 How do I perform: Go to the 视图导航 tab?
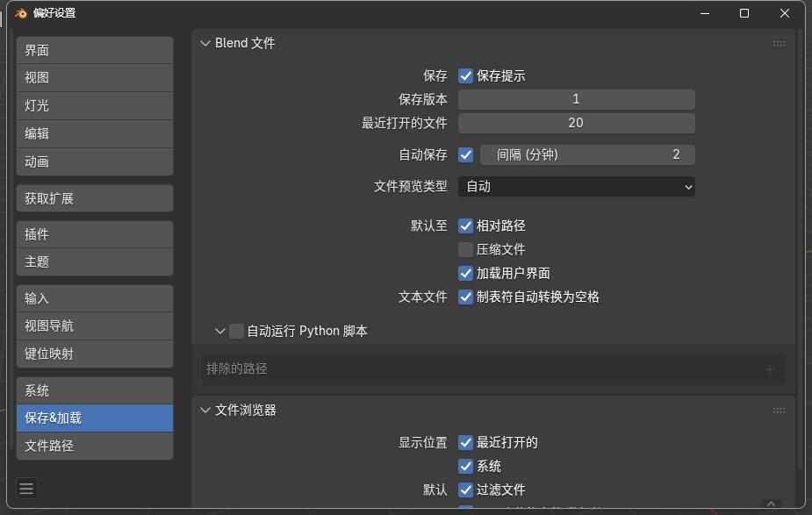click(95, 326)
